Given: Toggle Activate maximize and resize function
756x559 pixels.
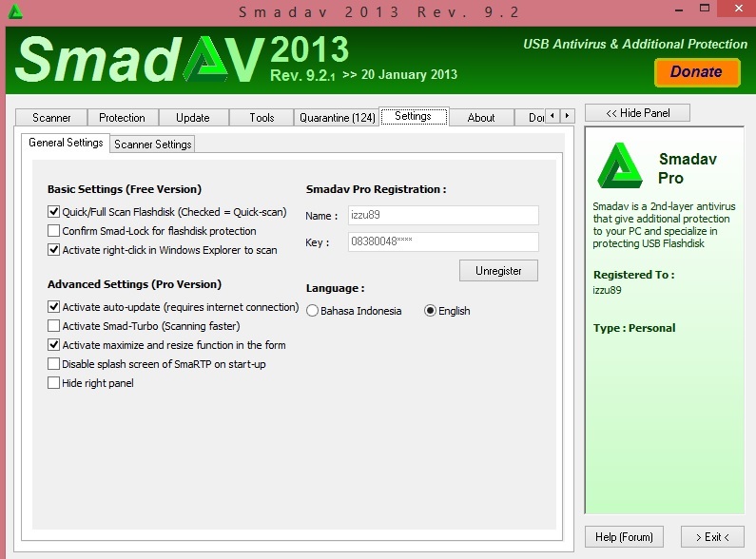Looking at the screenshot, I should (x=53, y=344).
